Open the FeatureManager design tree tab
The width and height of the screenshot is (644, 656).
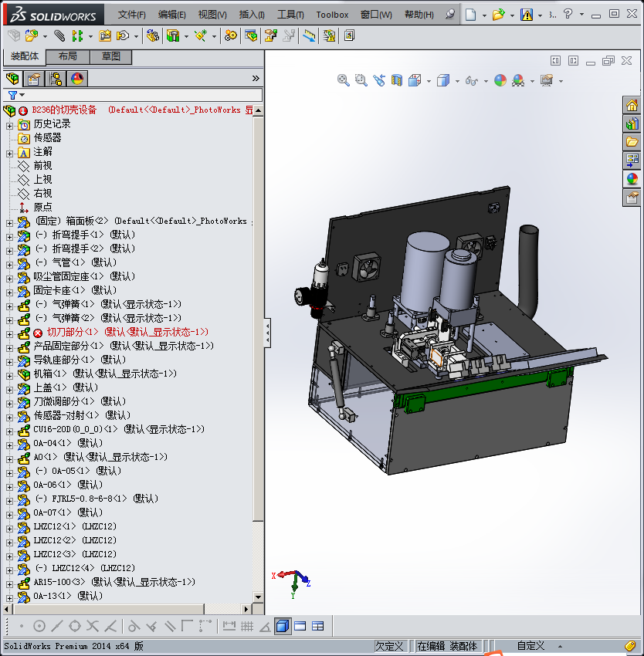pyautogui.click(x=12, y=79)
